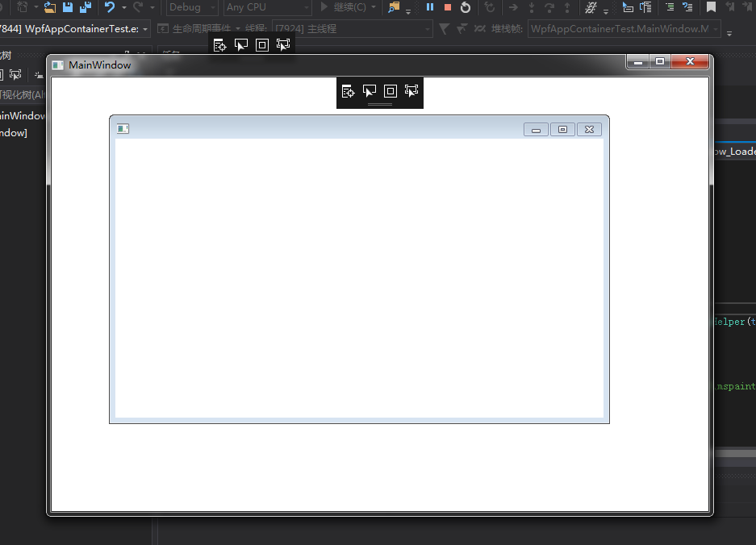Open the Debug configuration dropdown

[192, 7]
